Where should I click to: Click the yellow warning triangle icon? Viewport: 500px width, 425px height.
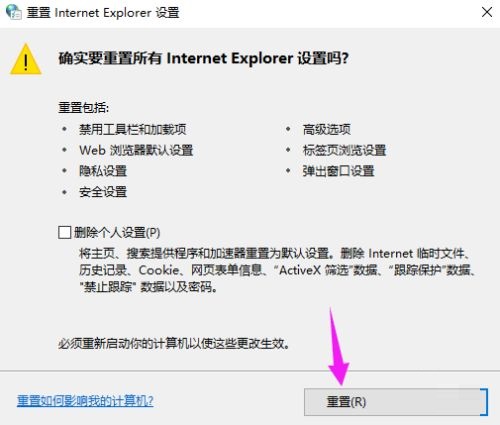(x=26, y=59)
